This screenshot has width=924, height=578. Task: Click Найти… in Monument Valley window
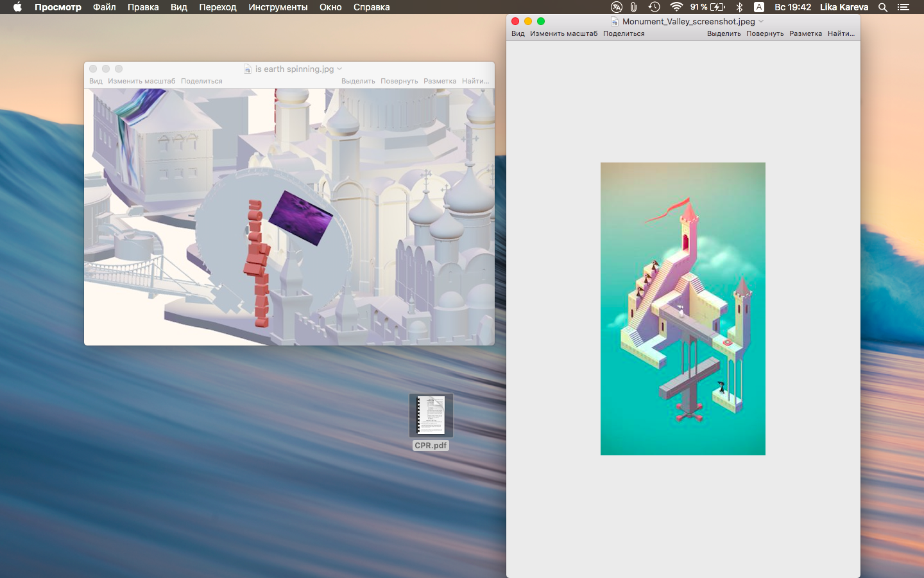point(841,33)
